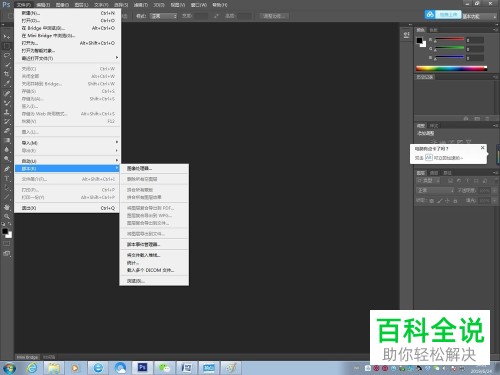Expand the Open Recent submenu
500x375 pixels.
[67, 58]
